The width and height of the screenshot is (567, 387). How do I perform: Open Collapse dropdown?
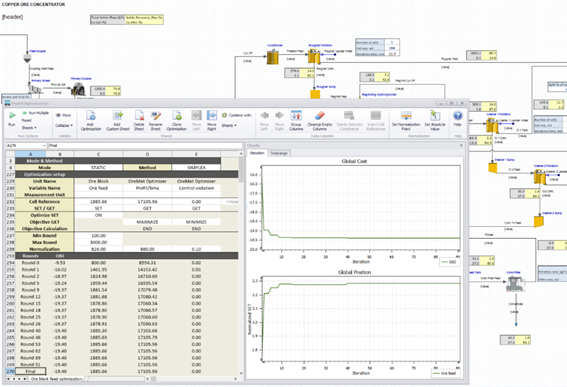click(x=64, y=125)
